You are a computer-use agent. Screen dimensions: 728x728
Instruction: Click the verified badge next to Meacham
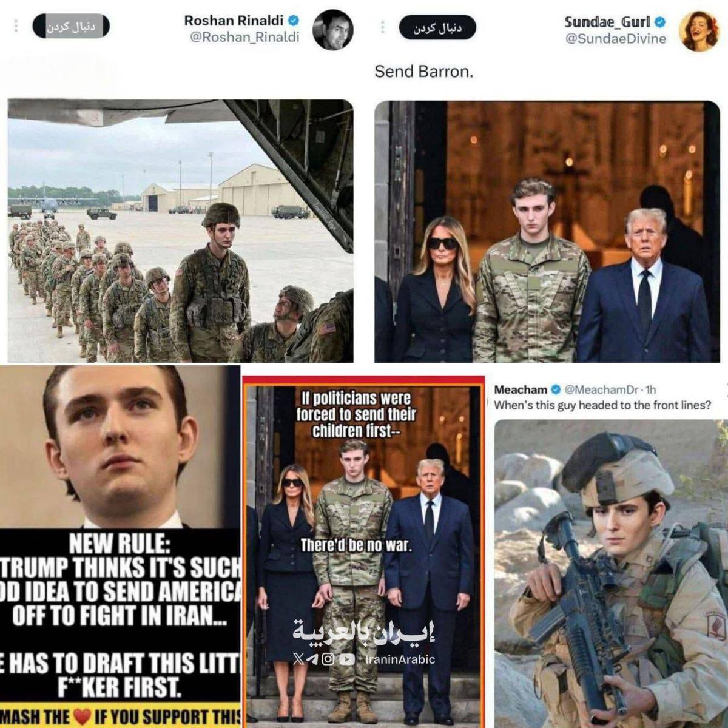click(x=554, y=389)
